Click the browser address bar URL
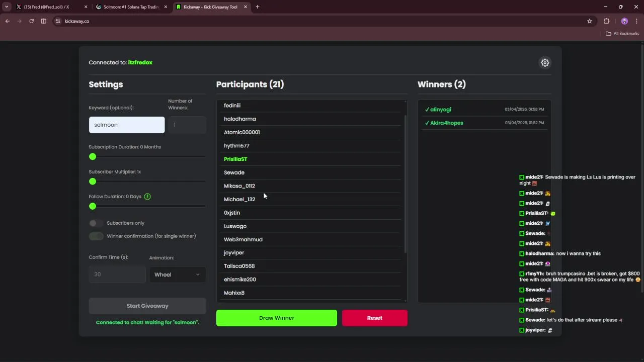644x362 pixels. pos(77,21)
